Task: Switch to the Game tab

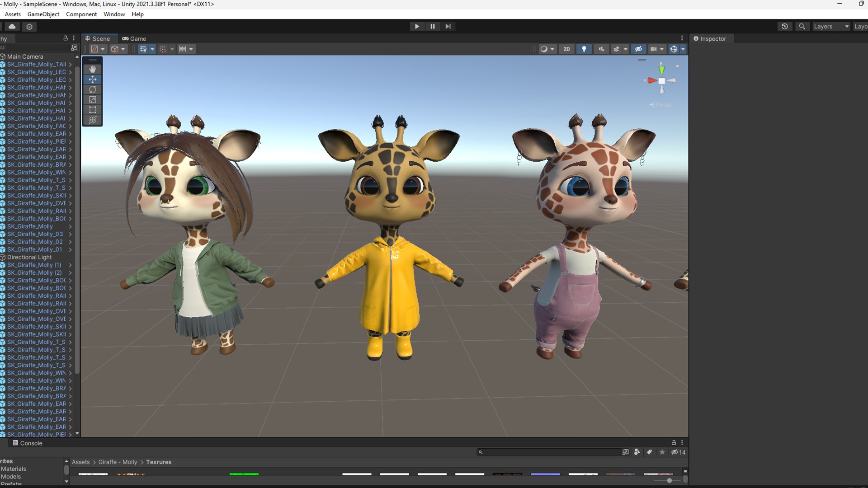Action: 134,38
